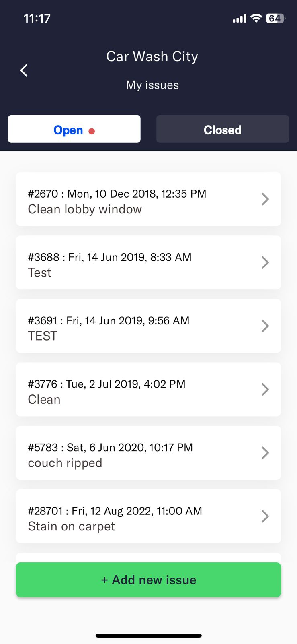The height and width of the screenshot is (644, 297).
Task: Open chevron on couch ripped issue
Action: [265, 453]
